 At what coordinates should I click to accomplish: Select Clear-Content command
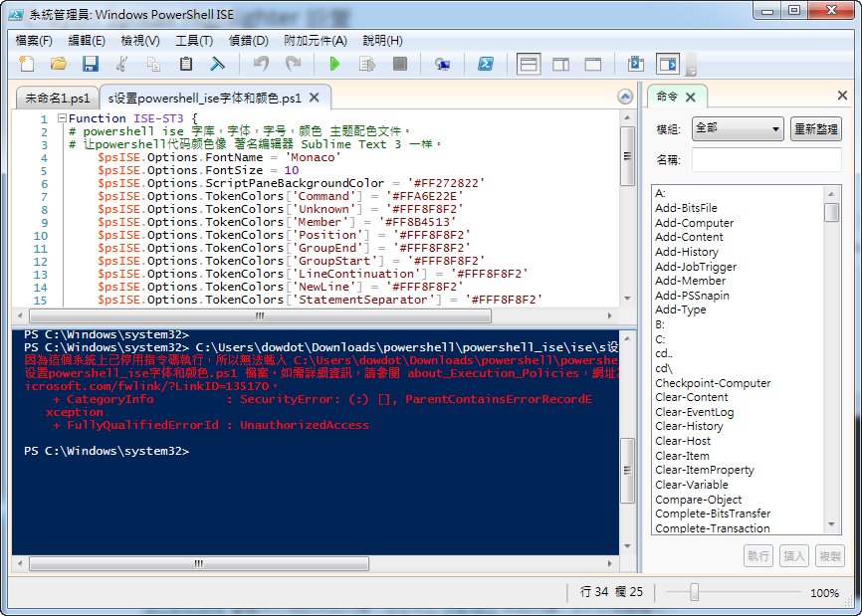(691, 397)
